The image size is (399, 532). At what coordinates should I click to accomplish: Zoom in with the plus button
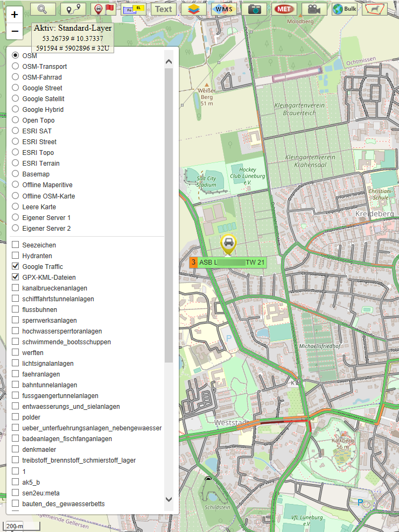pos(15,15)
